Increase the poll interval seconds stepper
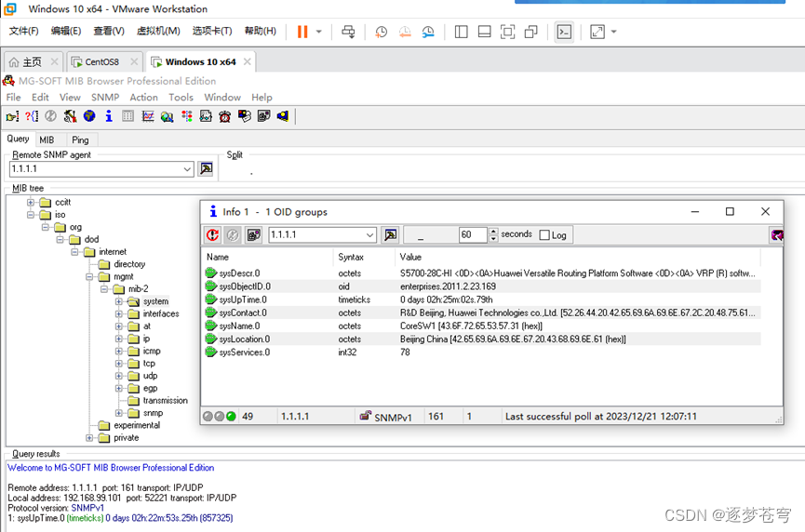The image size is (805, 532). pyautogui.click(x=493, y=232)
